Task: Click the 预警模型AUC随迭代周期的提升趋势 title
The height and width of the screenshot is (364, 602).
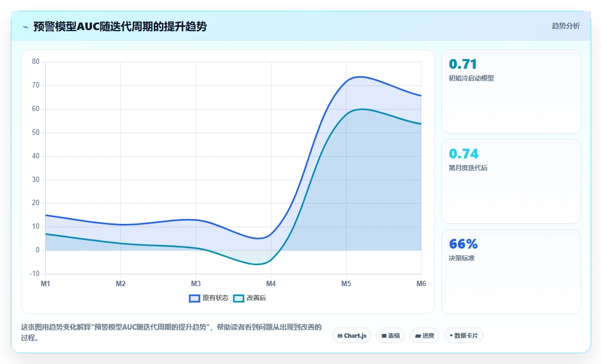Action: click(x=120, y=26)
